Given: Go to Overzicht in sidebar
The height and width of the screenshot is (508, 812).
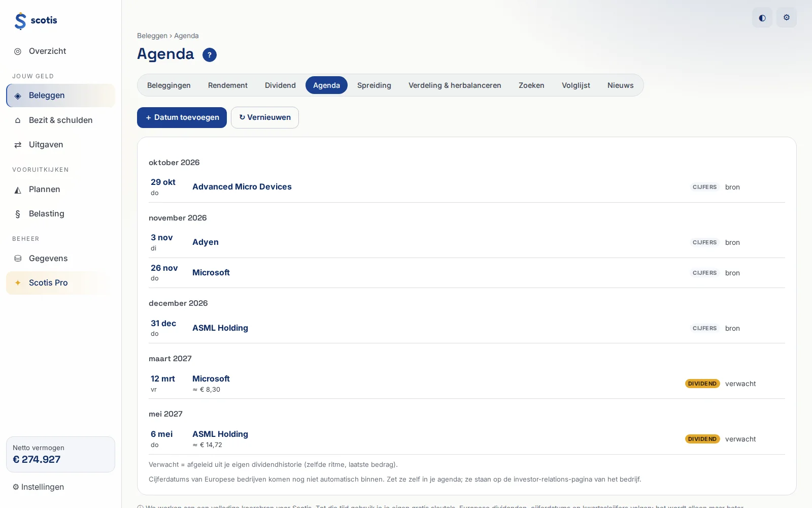Looking at the screenshot, I should coord(60,51).
